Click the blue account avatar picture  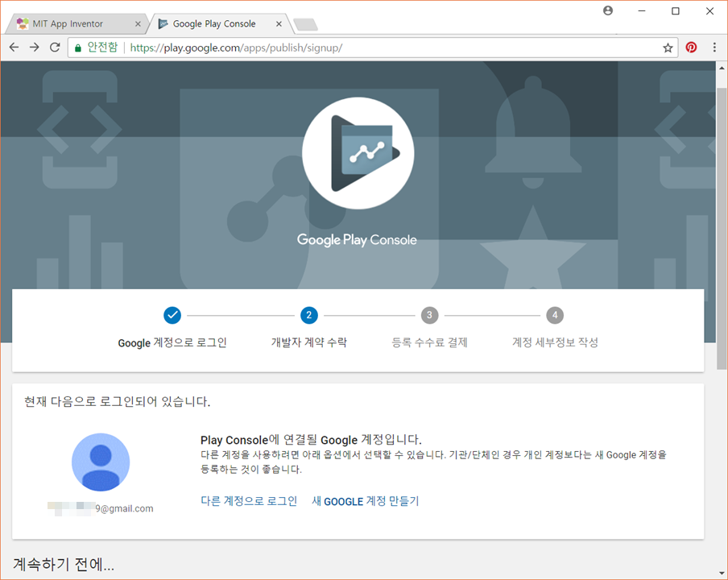coord(101,462)
